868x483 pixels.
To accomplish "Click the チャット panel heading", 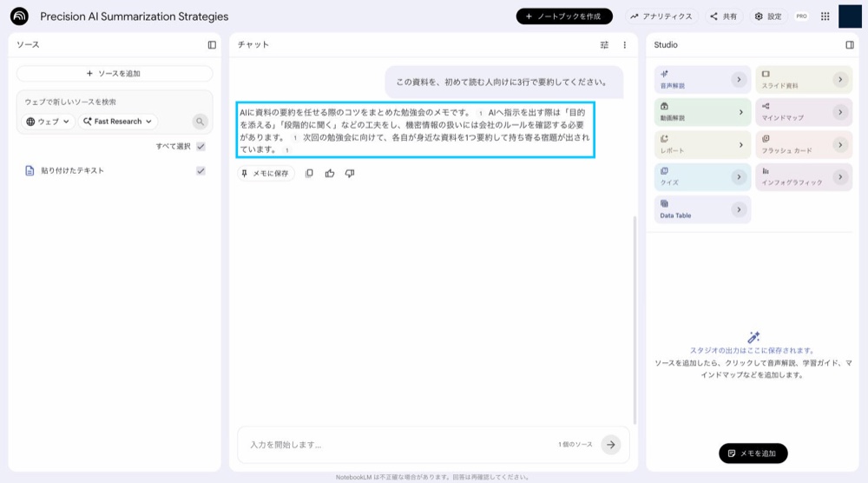I will click(253, 45).
